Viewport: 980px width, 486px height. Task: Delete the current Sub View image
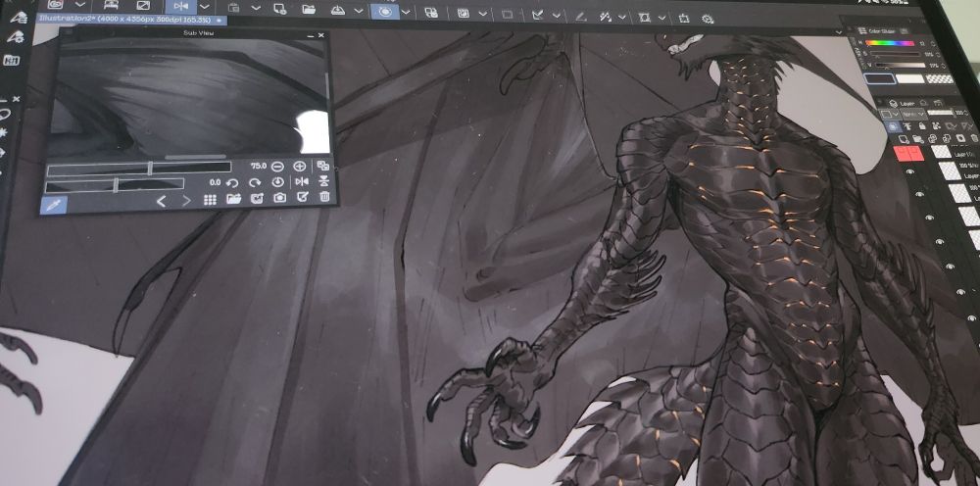coord(324,196)
